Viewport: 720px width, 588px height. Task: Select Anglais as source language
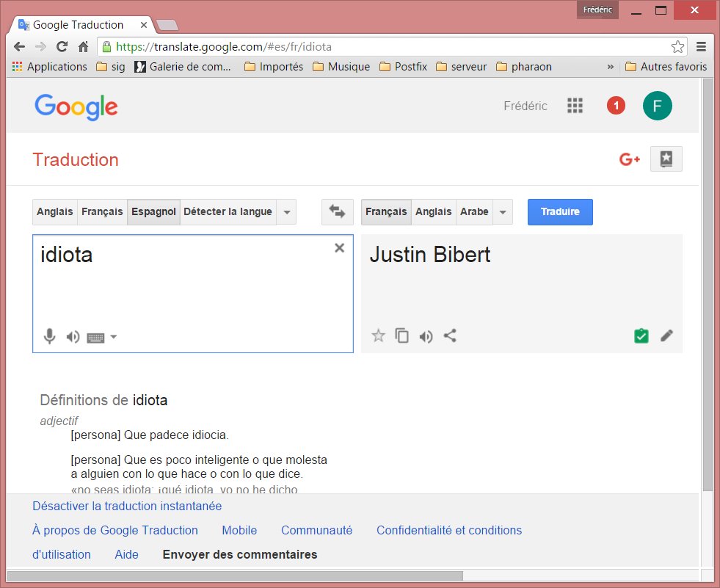point(55,211)
